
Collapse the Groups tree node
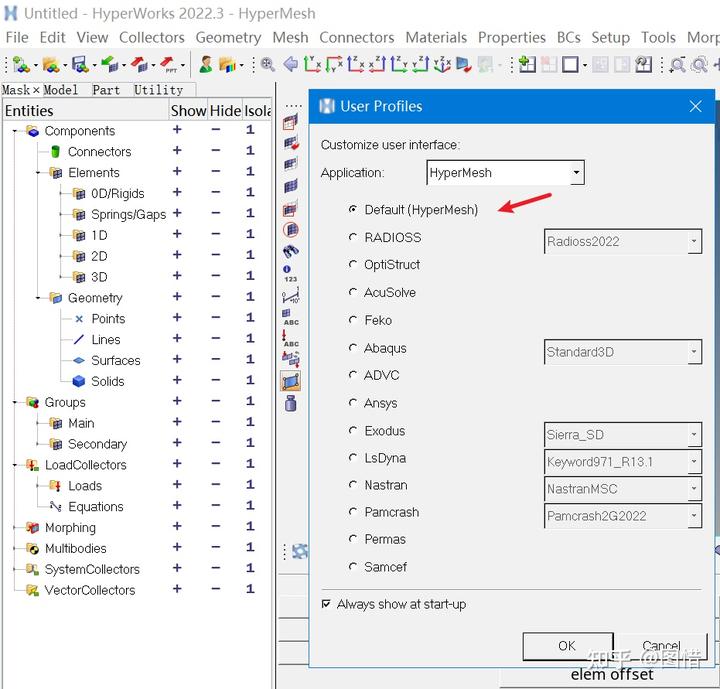tap(14, 403)
